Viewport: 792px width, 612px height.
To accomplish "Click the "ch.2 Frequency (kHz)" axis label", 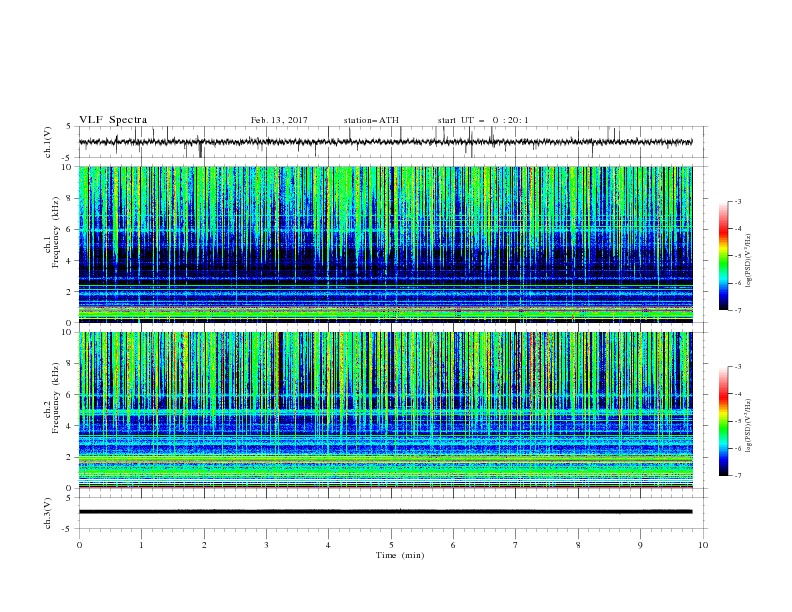I will point(53,398).
